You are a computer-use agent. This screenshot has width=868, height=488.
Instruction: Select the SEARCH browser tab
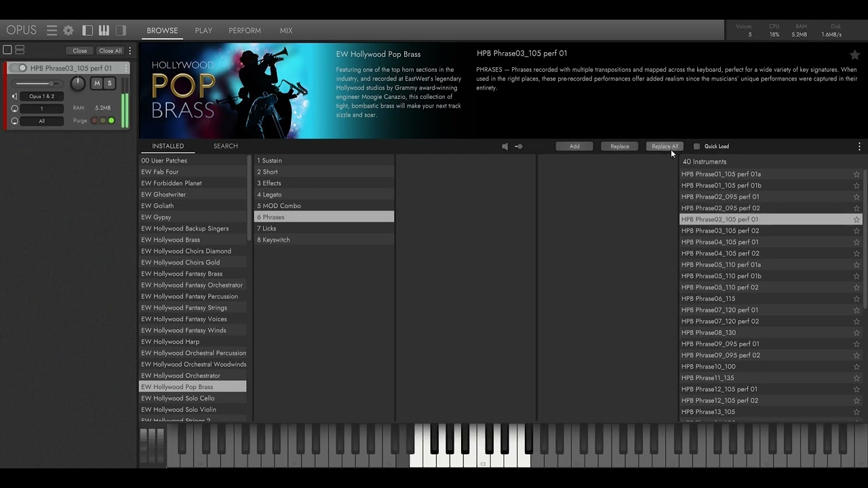[x=225, y=146]
